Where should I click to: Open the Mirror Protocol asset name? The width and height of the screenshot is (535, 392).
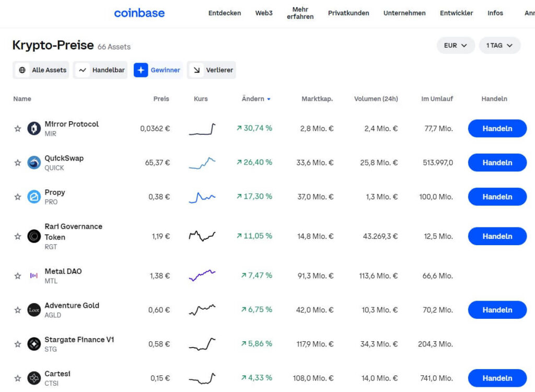[72, 124]
